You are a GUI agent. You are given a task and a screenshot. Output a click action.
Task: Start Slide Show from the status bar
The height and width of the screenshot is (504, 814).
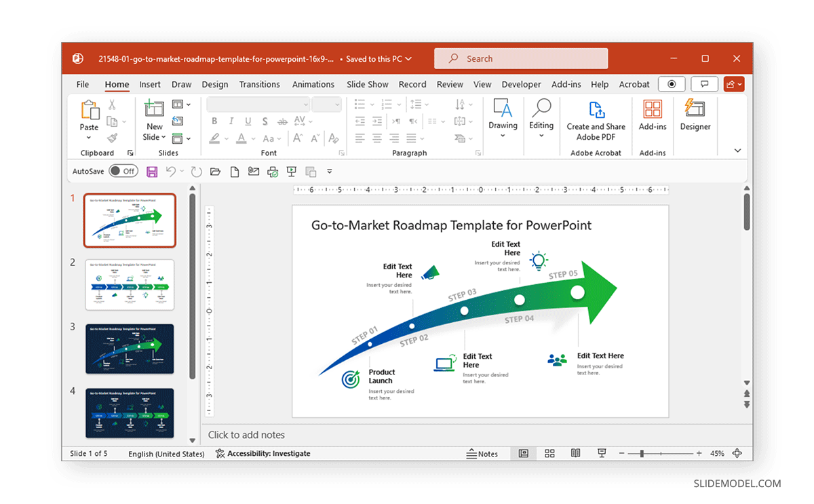point(601,453)
